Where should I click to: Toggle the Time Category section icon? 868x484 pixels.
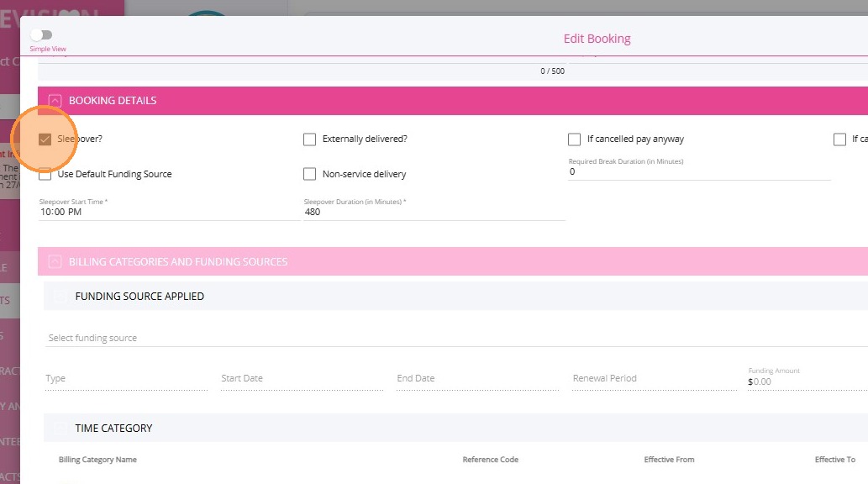[x=60, y=429]
